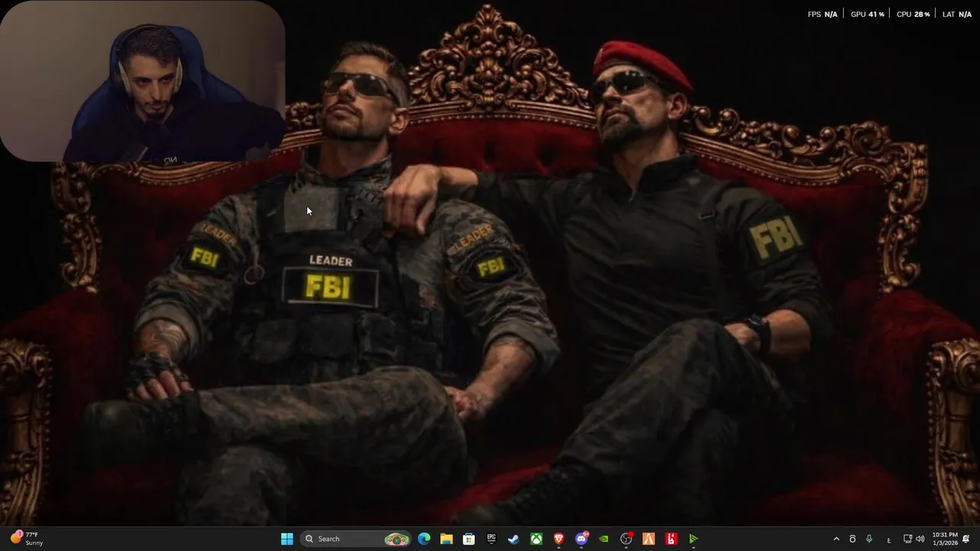The width and height of the screenshot is (980, 551).
Task: Open the green play-arrow taskbar app
Action: (694, 539)
